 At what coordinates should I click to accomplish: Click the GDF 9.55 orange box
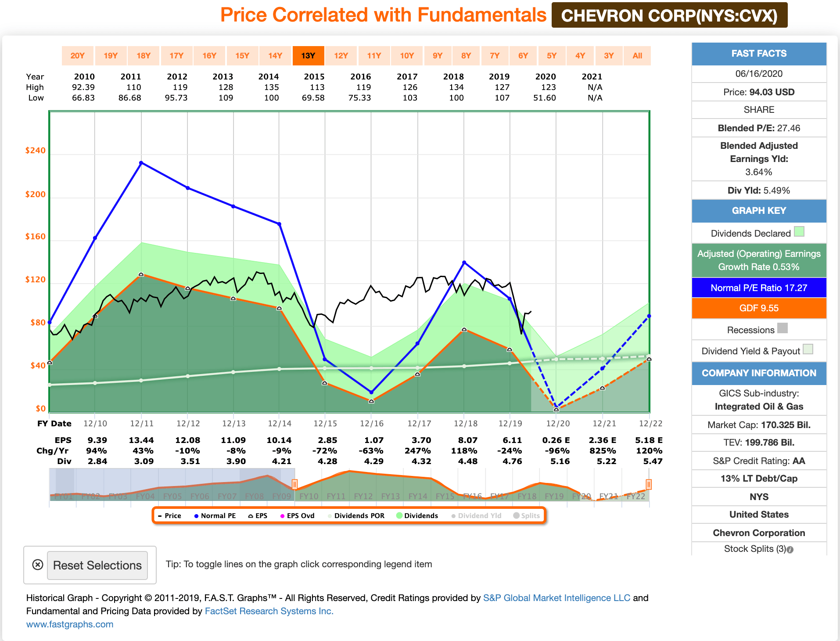click(x=759, y=308)
